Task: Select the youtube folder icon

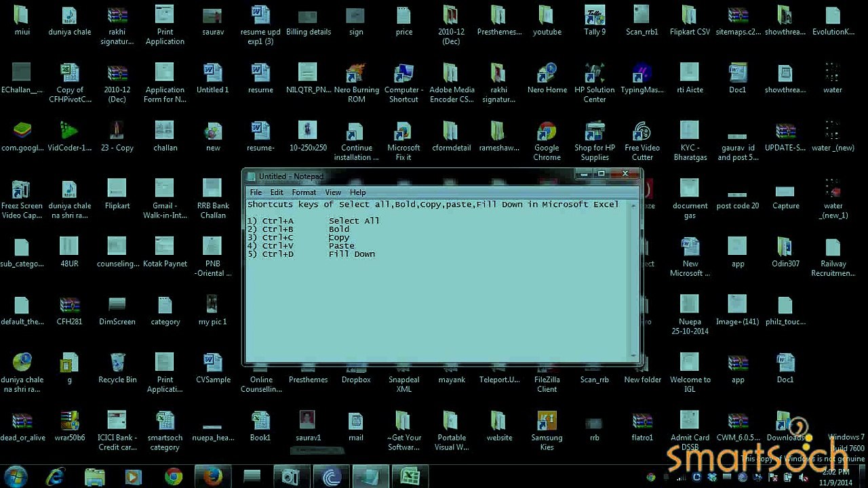Action: (547, 20)
